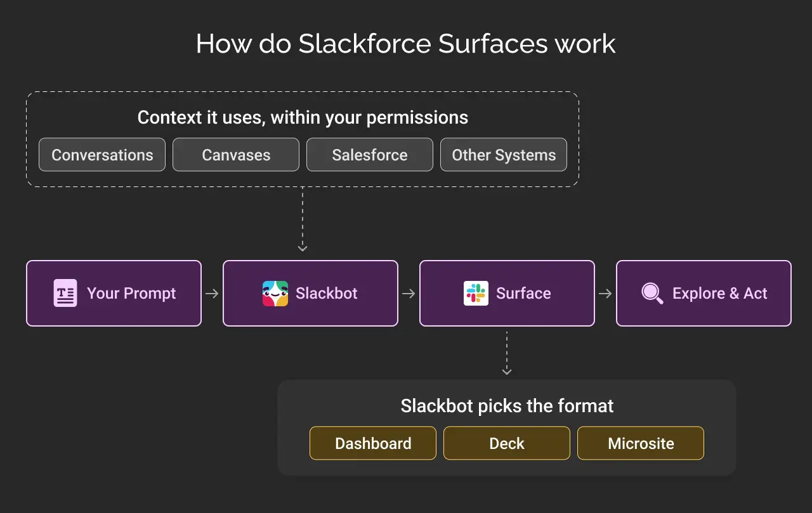812x513 pixels.
Task: Select the Other Systems context chip
Action: tap(504, 155)
